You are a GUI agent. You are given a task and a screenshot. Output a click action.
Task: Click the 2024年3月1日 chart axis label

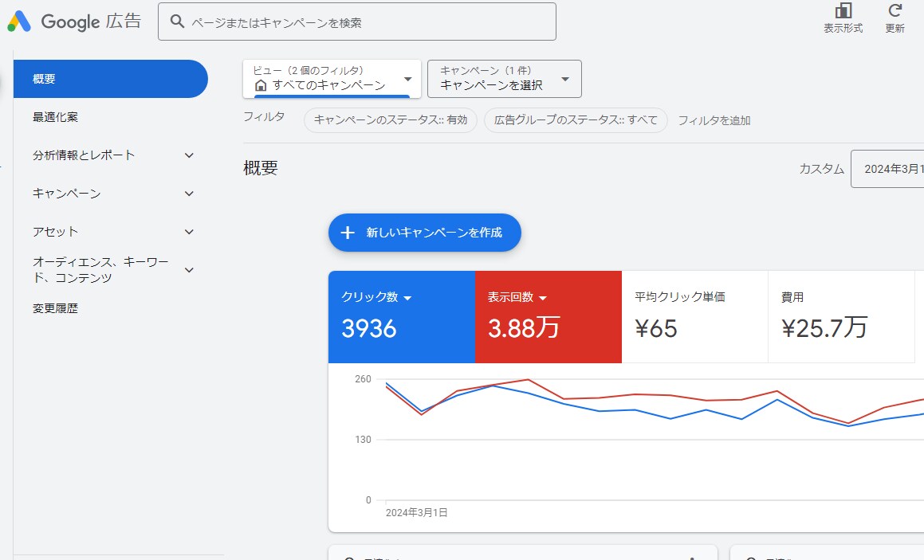pyautogui.click(x=417, y=513)
